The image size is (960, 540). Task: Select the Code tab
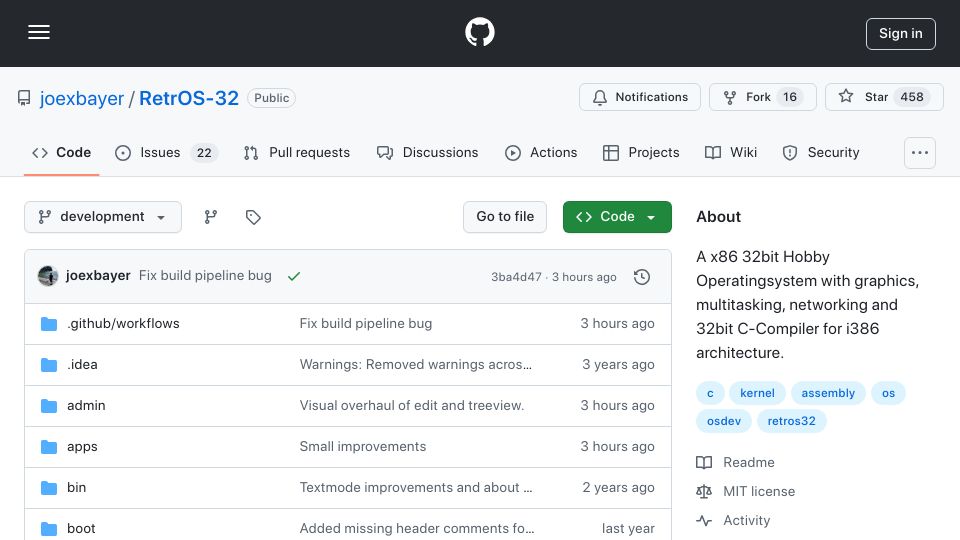click(61, 152)
